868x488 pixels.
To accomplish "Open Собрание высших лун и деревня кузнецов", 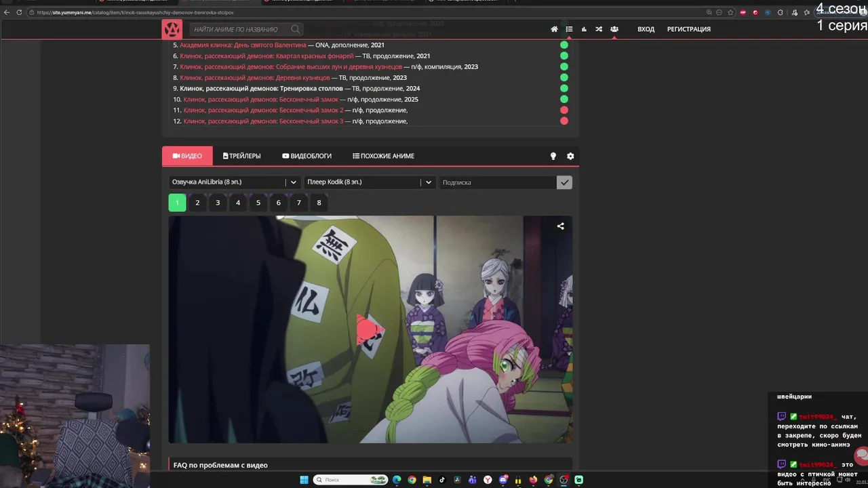I will click(x=291, y=67).
